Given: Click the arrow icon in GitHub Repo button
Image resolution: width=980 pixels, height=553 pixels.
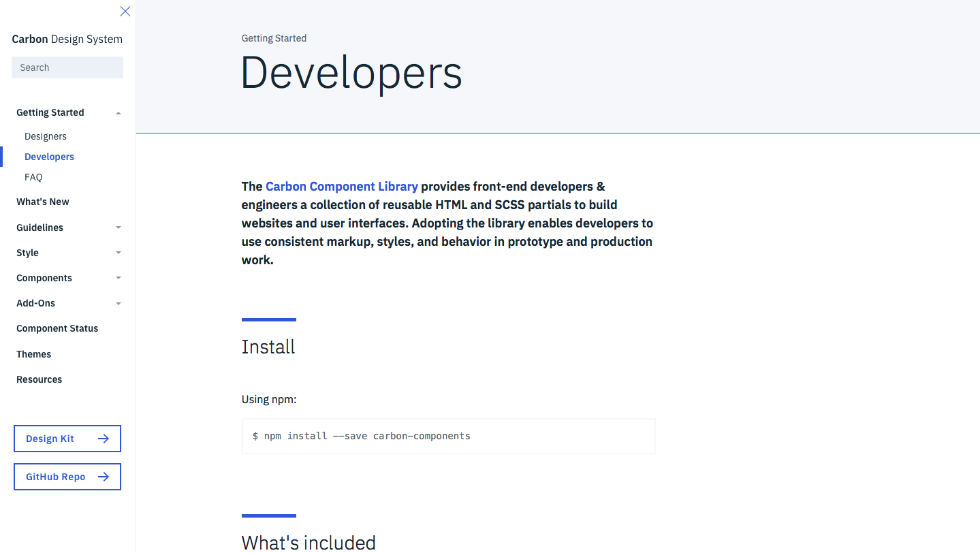Looking at the screenshot, I should [x=104, y=477].
